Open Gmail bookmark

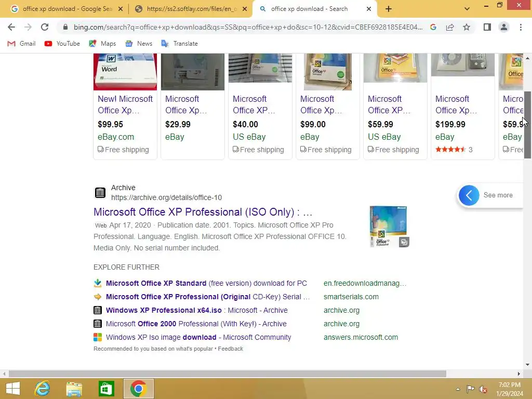21,44
